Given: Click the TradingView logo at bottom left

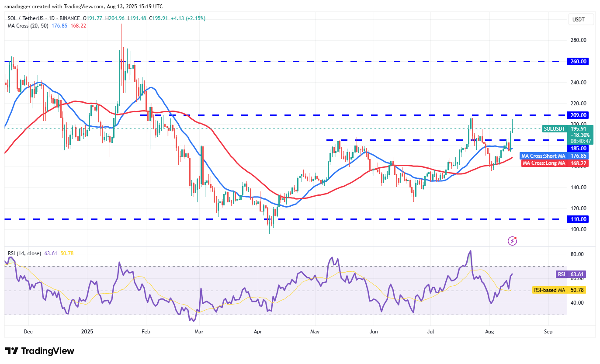Looking at the screenshot, I should coord(40,351).
